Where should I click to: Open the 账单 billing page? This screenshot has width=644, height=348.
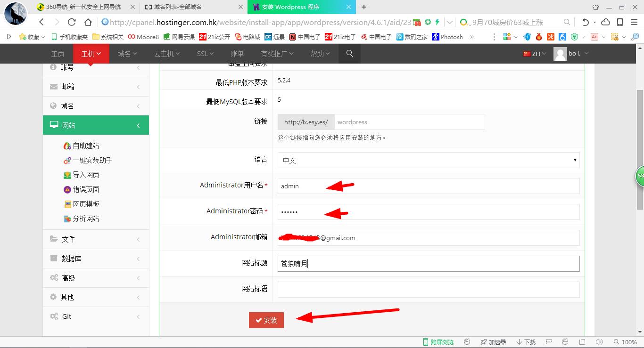pyautogui.click(x=237, y=54)
